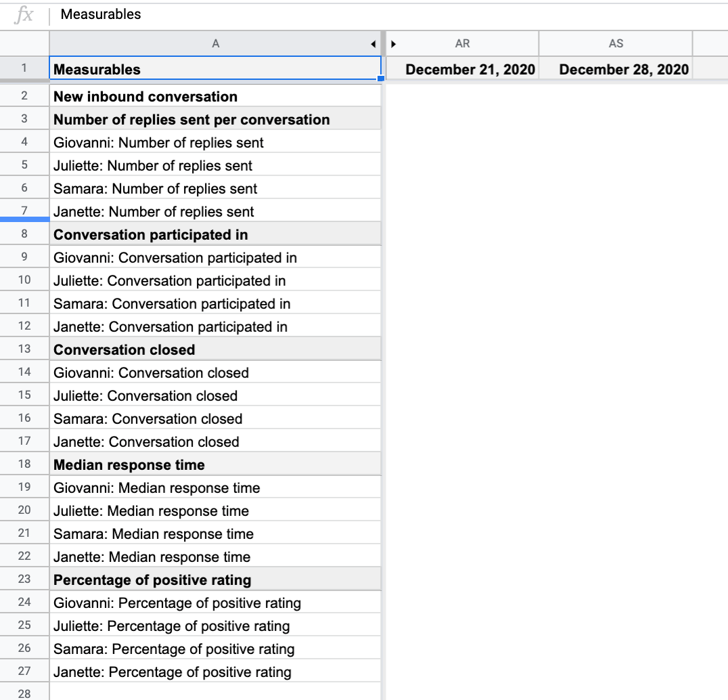Select Giovanni: Conversation closed cell
728x700 pixels.
[x=215, y=372]
